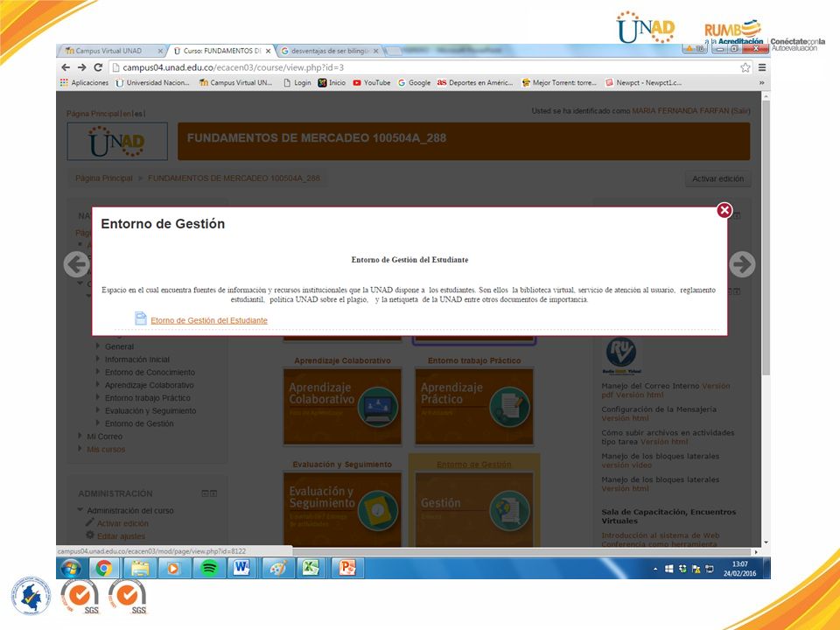Open Gestión tile

[474, 509]
